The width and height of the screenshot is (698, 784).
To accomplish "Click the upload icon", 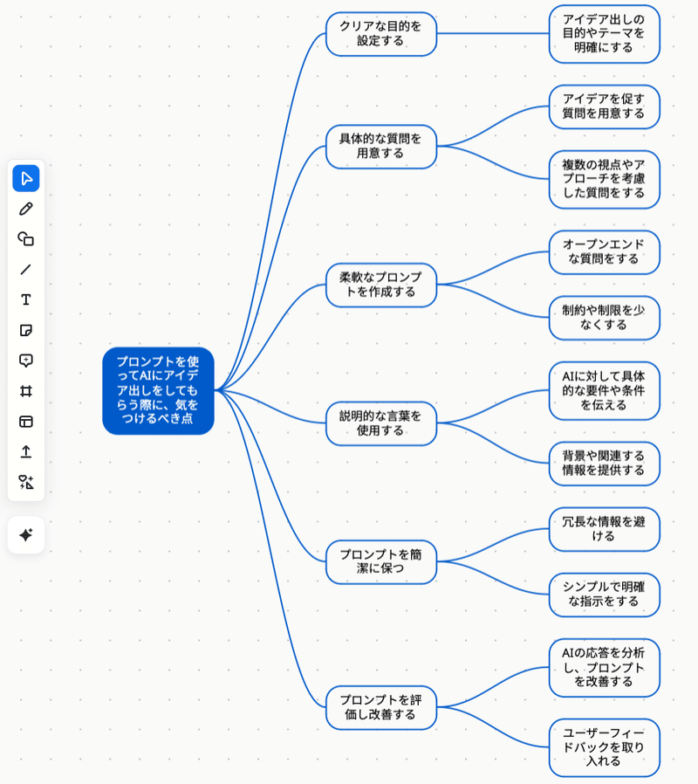I will [26, 452].
